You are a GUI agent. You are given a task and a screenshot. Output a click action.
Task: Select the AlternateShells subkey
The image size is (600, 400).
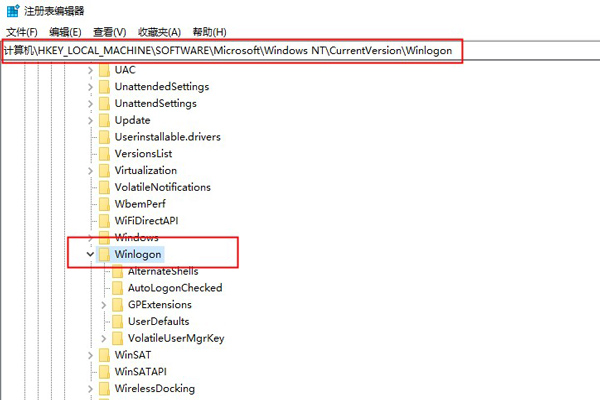coord(163,271)
